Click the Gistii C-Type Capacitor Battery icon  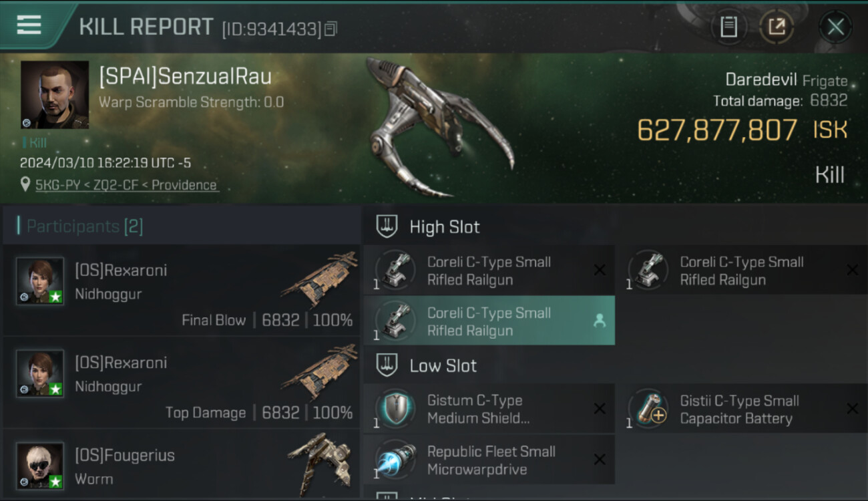click(x=647, y=409)
